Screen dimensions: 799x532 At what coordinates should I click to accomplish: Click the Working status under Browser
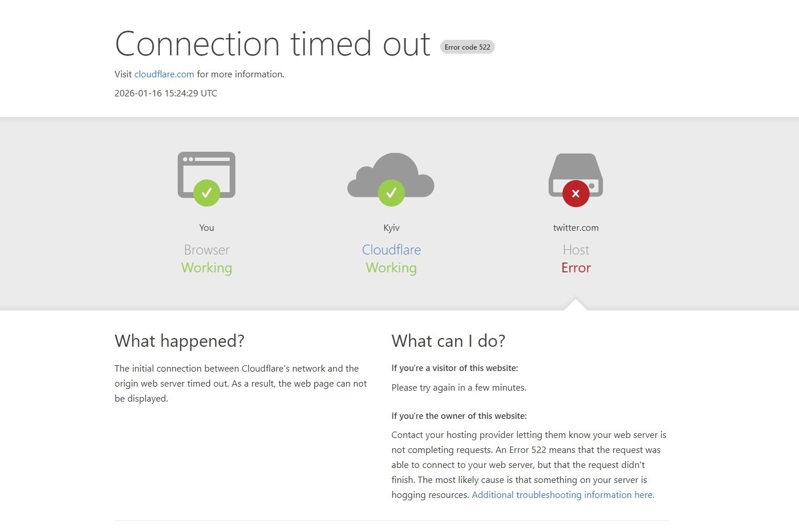[207, 268]
